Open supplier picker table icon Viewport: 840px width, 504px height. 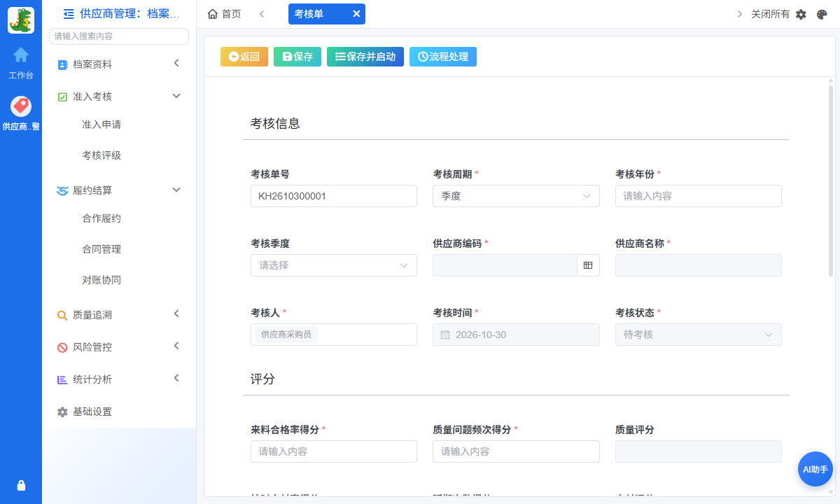[x=588, y=265]
